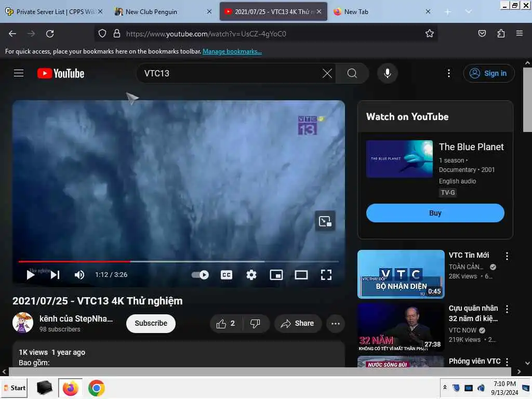Viewport: 532px width, 399px height.
Task: Click the 2021/07/25 - VTC13 4K video title
Action: point(97,301)
